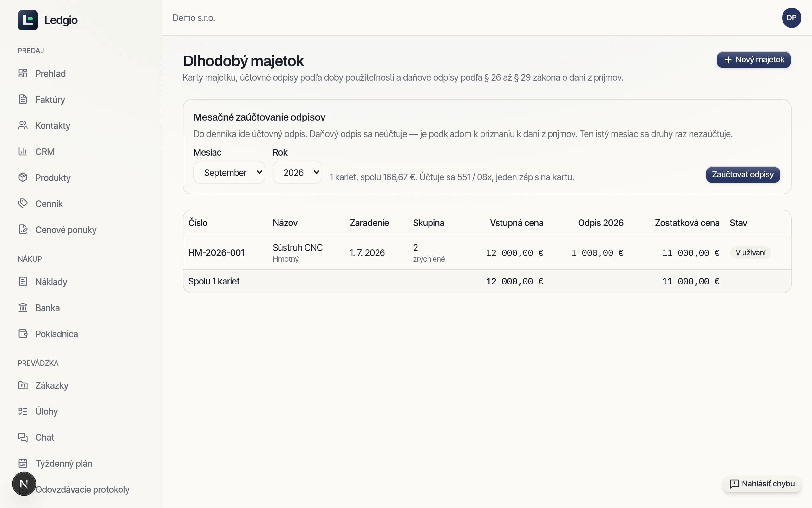The height and width of the screenshot is (508, 812).
Task: Click the Ledgio logo icon
Action: pyautogui.click(x=28, y=20)
